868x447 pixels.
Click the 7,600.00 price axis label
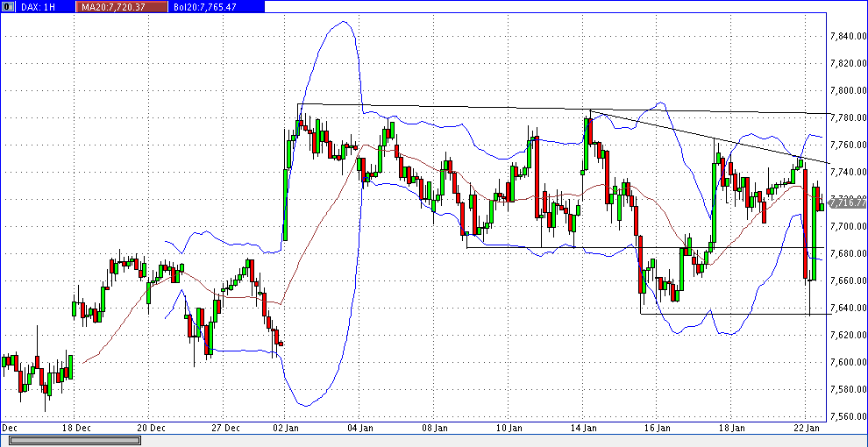pos(848,362)
